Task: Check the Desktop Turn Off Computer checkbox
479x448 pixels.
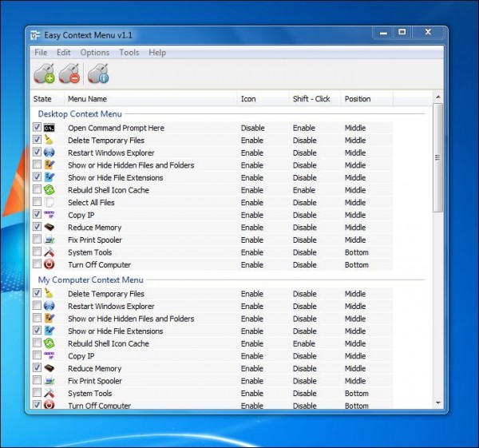Action: click(37, 264)
